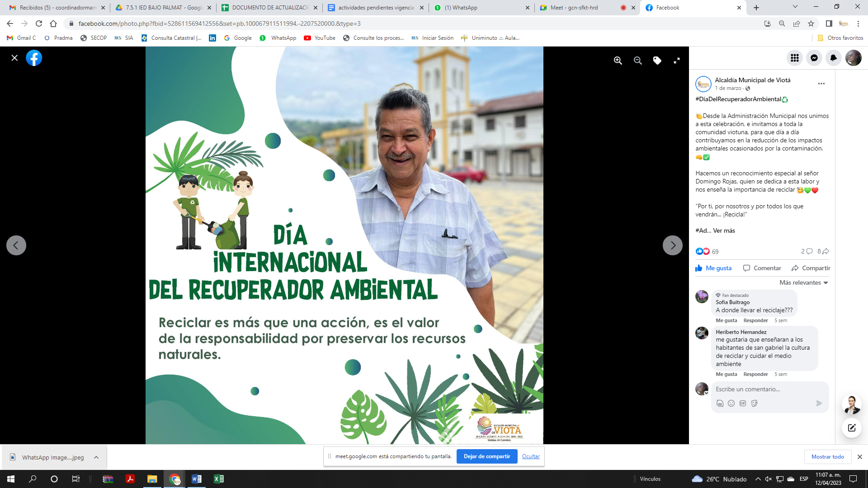Open post options three-dot menu

coord(821,84)
